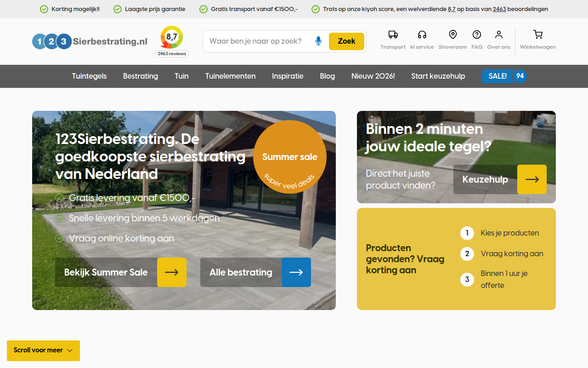
Task: Click the yellow arrow beside Bekijk Summer Sale
Action: tap(172, 272)
